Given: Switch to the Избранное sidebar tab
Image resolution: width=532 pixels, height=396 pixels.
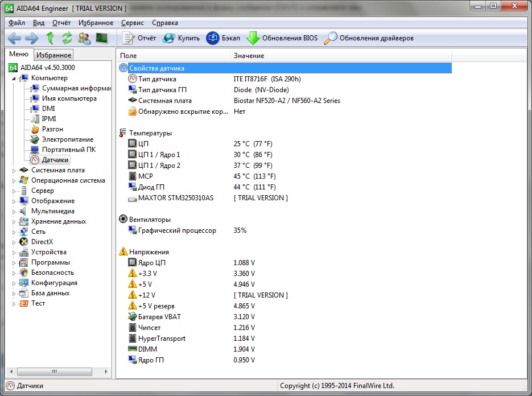Looking at the screenshot, I should point(53,55).
